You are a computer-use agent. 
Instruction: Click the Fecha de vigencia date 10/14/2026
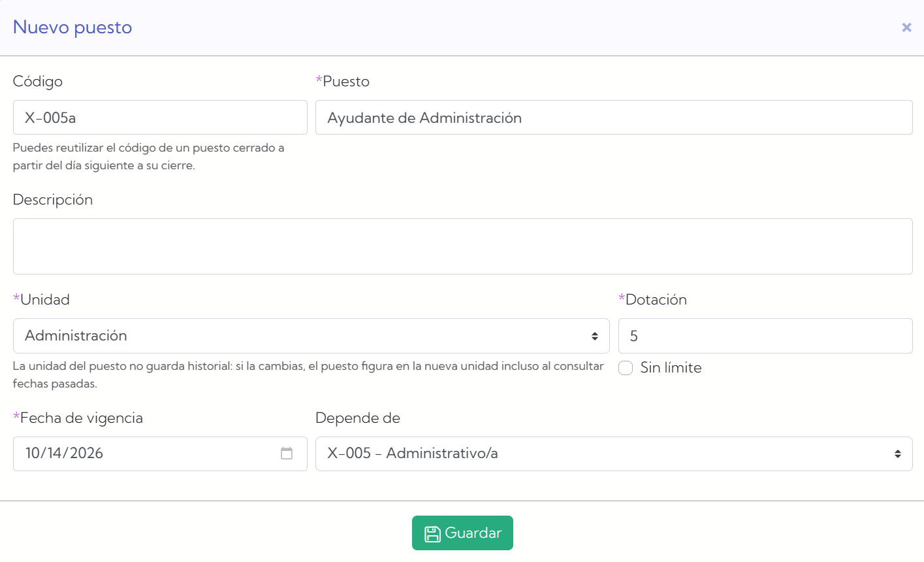[x=64, y=454]
